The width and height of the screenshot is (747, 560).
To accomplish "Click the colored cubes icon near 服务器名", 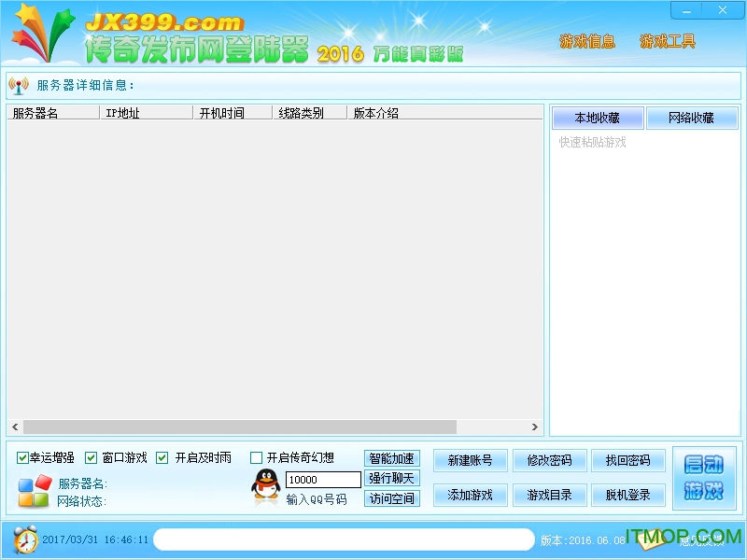I will click(x=35, y=491).
